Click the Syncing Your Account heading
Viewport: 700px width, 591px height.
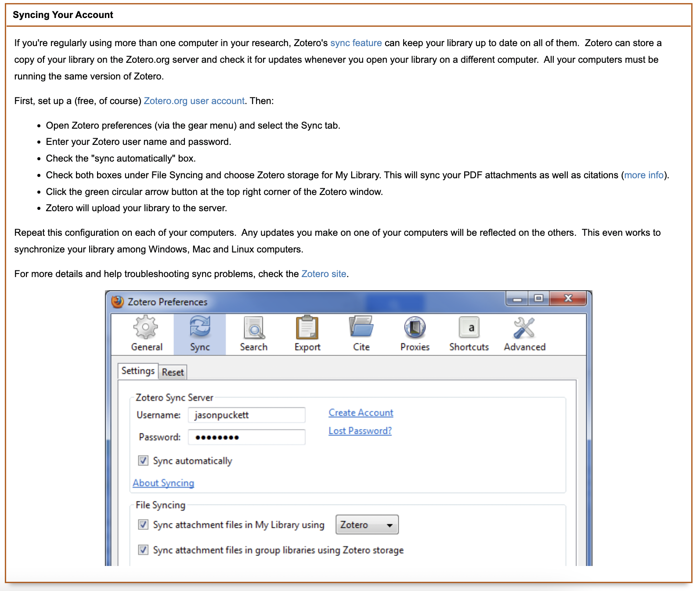pos(63,15)
